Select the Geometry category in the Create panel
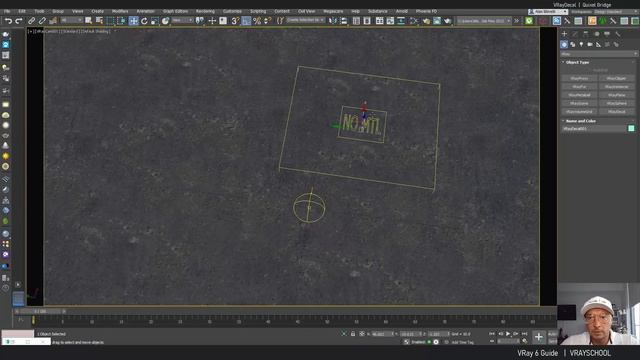The height and width of the screenshot is (360, 640). [x=564, y=44]
